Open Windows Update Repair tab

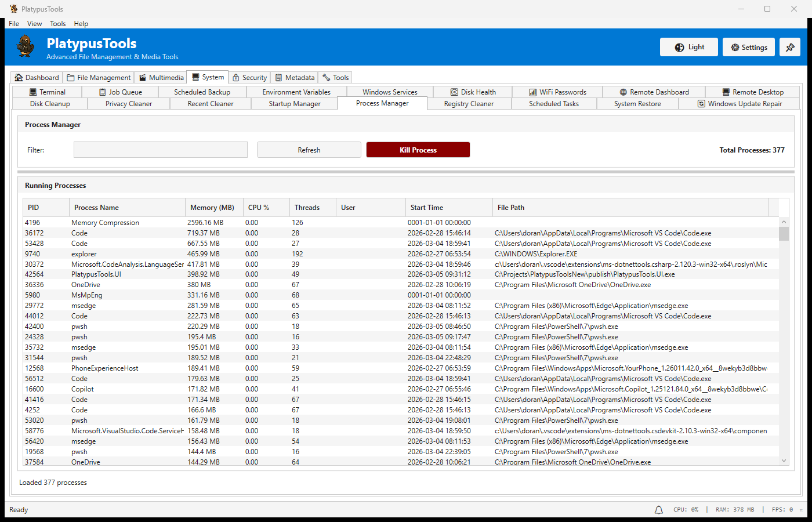tap(739, 104)
